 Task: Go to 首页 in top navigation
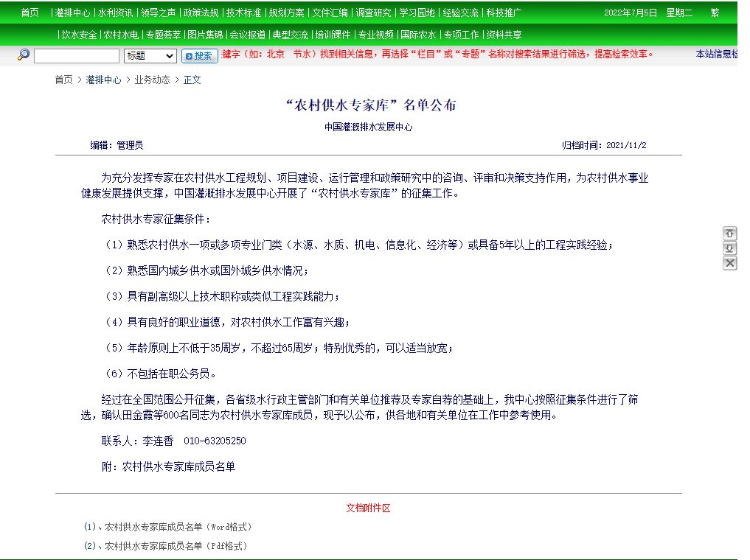coord(29,13)
